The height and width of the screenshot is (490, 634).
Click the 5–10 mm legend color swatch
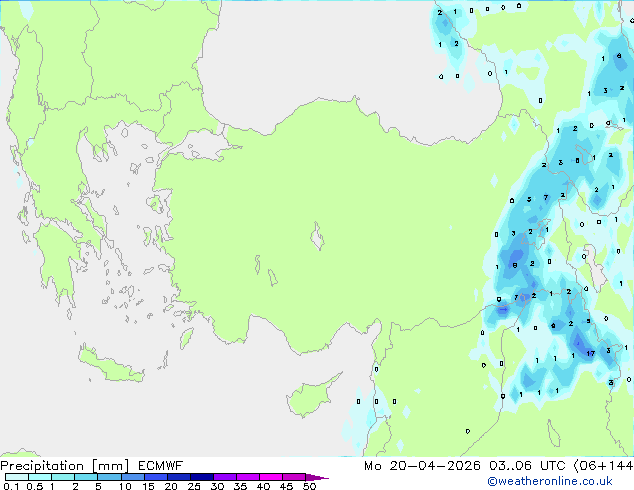point(109,477)
